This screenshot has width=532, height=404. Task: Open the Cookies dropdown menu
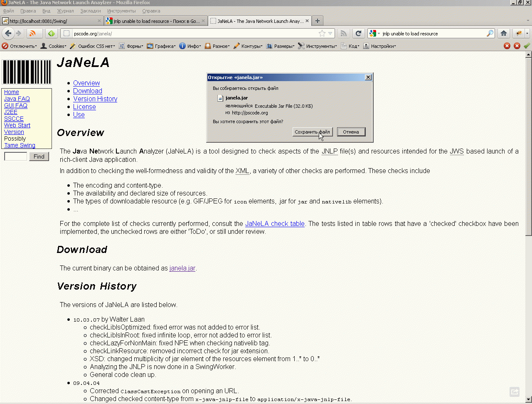point(53,46)
